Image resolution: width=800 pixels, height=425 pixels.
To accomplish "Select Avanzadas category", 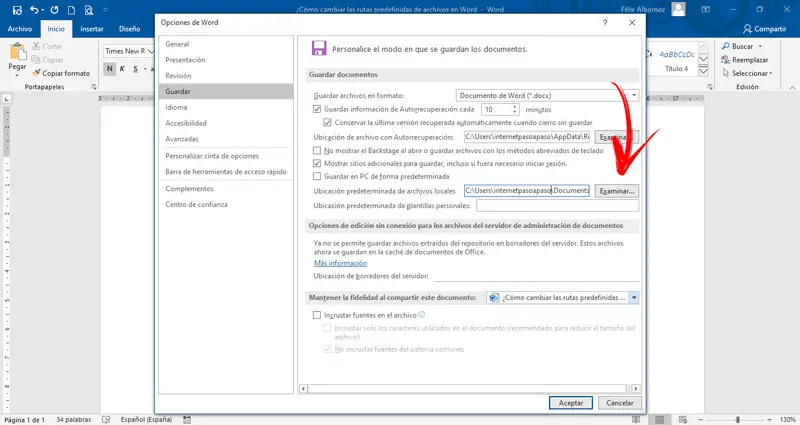I will point(226,139).
